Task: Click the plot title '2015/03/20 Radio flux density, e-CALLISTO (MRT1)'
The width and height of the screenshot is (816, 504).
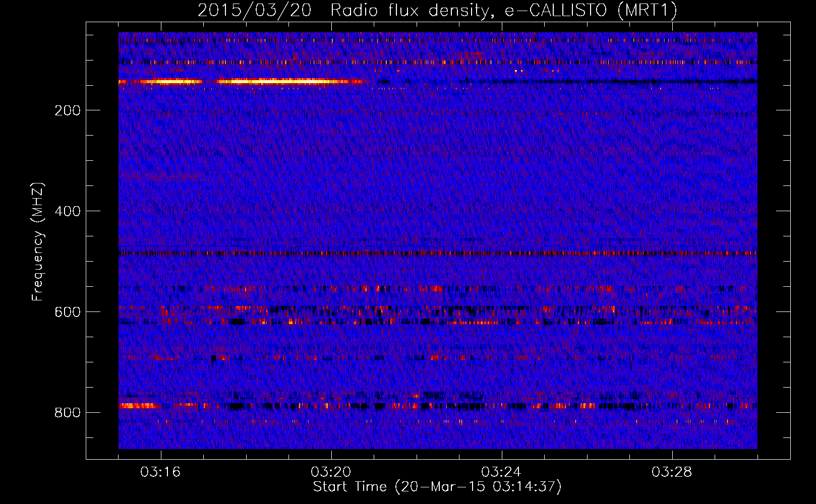Action: (437, 10)
